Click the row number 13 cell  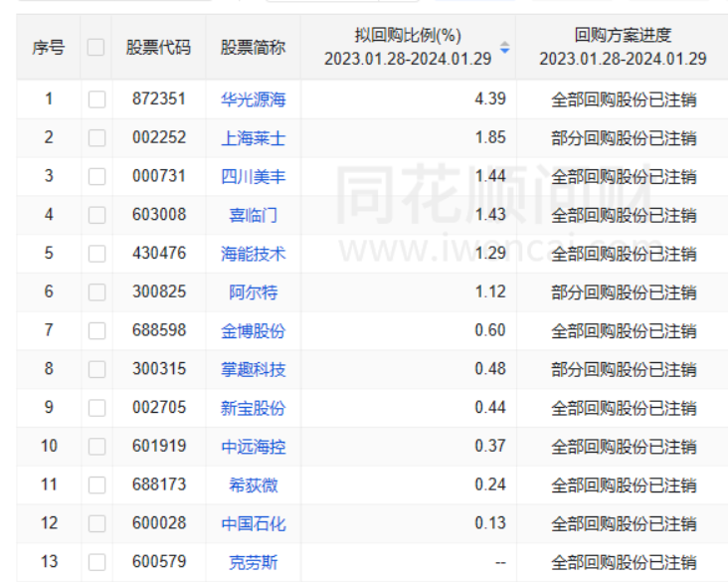[49, 561]
